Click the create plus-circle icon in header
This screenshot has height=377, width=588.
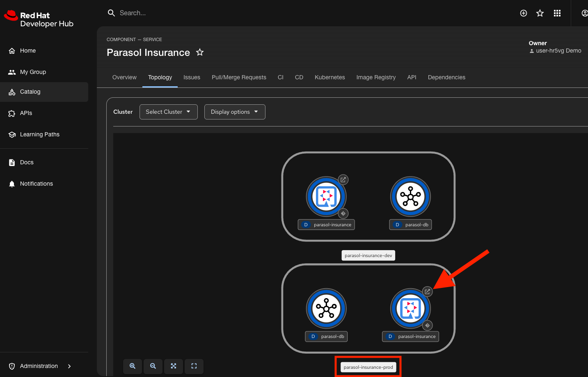tap(524, 13)
